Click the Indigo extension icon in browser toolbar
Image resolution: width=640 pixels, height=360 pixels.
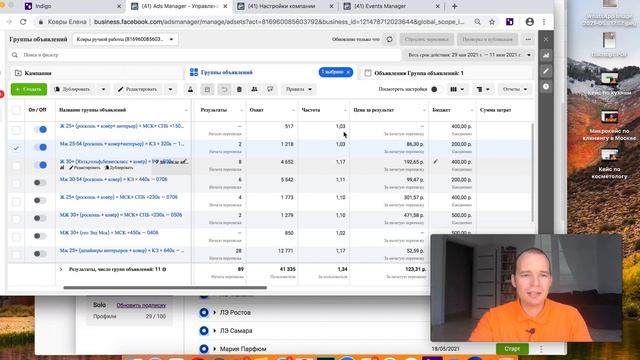(510, 22)
